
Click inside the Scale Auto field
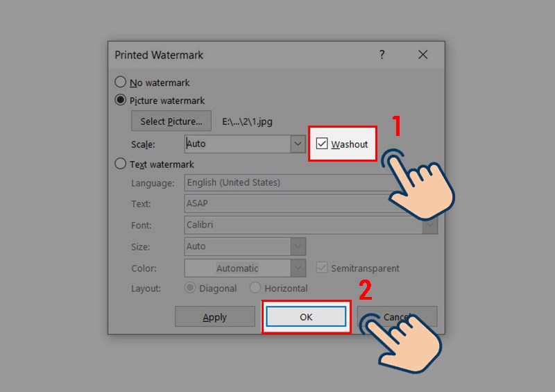click(237, 144)
